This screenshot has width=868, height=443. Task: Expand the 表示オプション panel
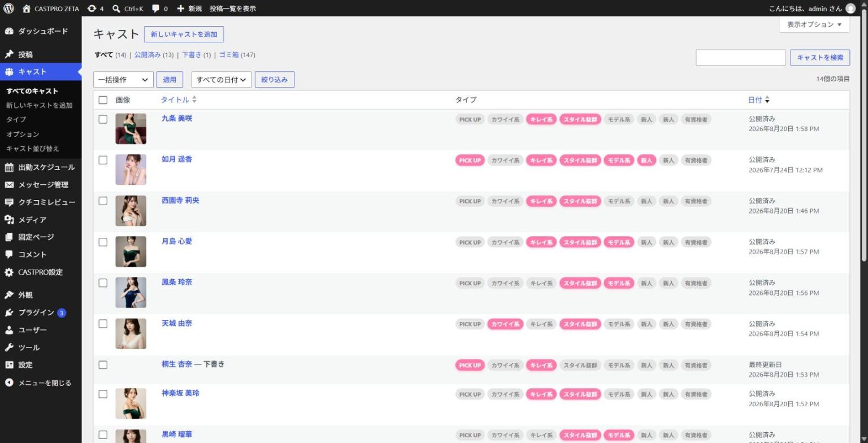(814, 24)
